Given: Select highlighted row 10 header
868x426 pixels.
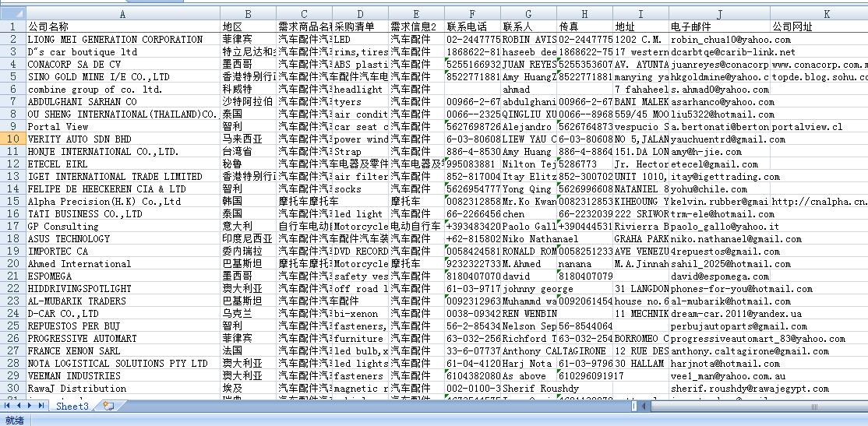Looking at the screenshot, I should 12,139.
